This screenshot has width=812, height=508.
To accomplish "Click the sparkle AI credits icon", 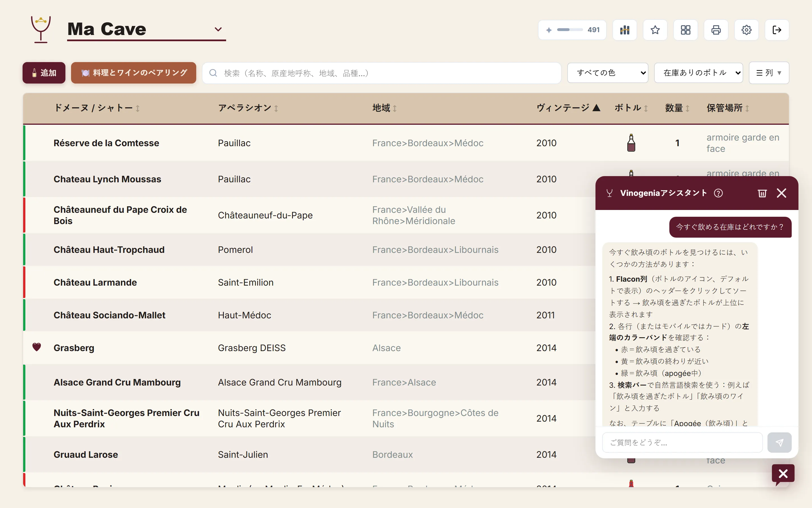I will pos(549,30).
